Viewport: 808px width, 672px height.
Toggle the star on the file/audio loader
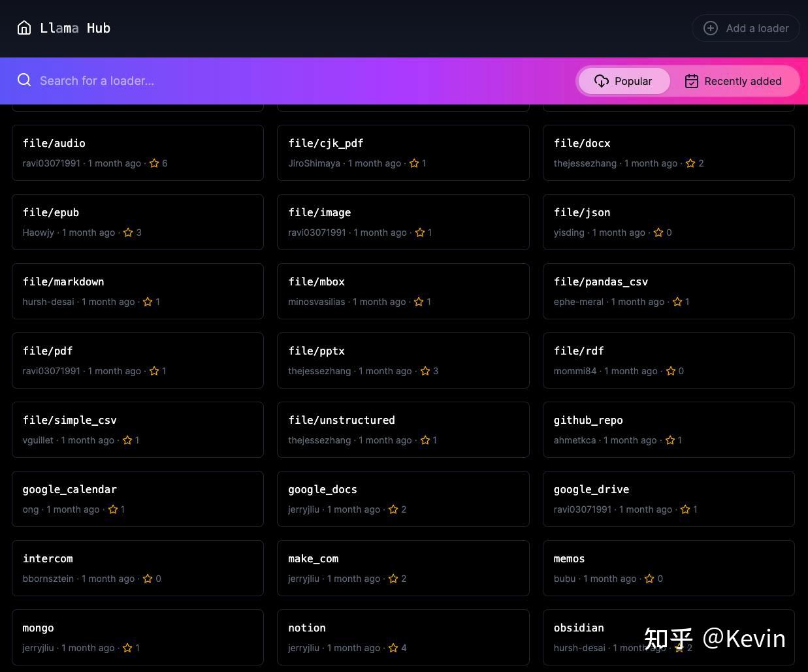click(154, 163)
